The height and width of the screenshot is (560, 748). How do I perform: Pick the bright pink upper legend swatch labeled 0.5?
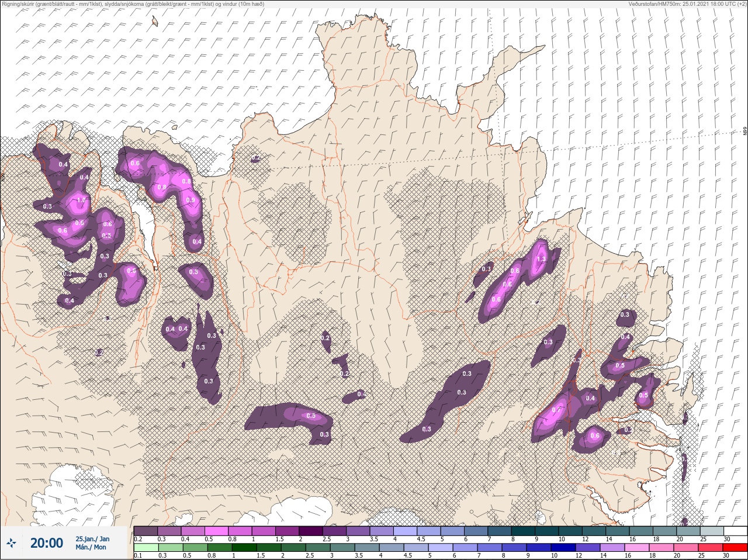tap(217, 531)
